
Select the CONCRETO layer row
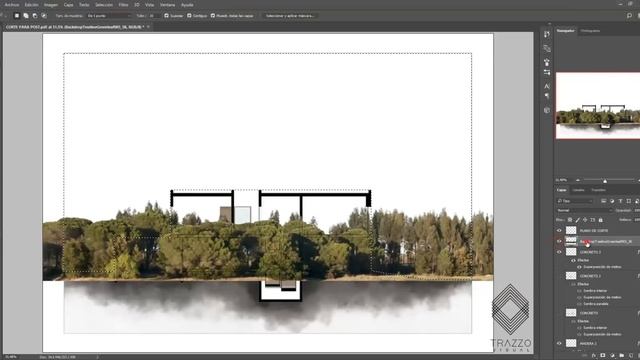[598, 313]
